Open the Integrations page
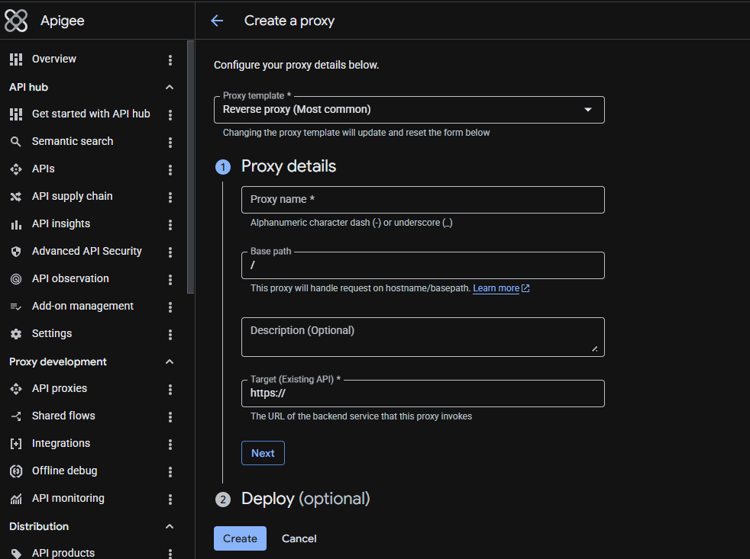 pyautogui.click(x=61, y=443)
